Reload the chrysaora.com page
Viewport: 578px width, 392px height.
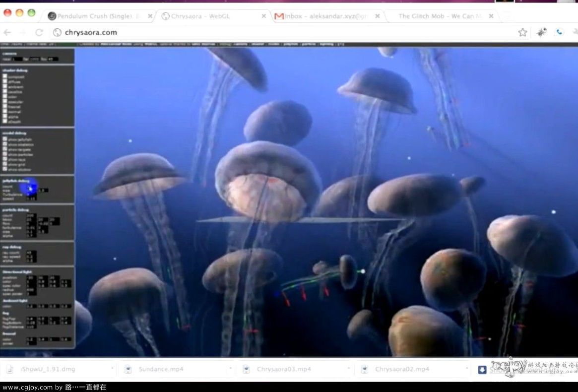click(x=39, y=33)
